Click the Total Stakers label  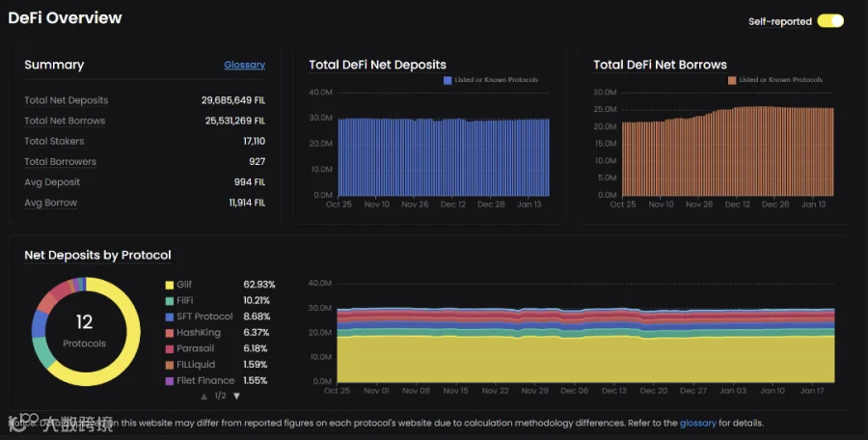pos(54,141)
